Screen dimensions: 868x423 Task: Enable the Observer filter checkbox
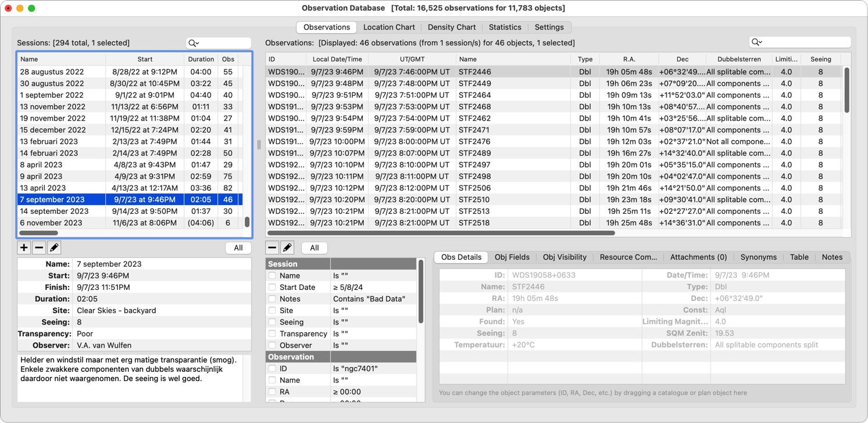[272, 345]
